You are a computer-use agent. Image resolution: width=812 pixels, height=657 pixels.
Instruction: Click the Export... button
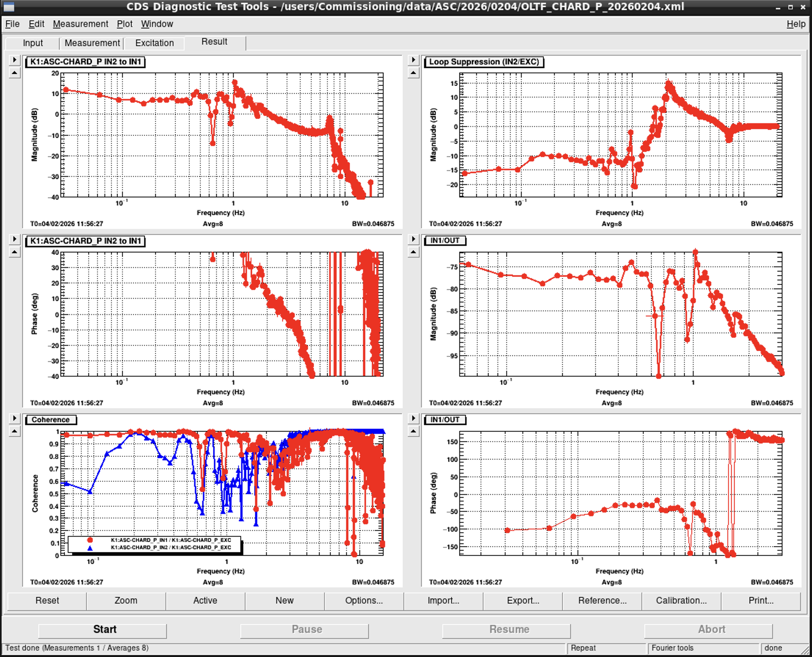tap(522, 601)
